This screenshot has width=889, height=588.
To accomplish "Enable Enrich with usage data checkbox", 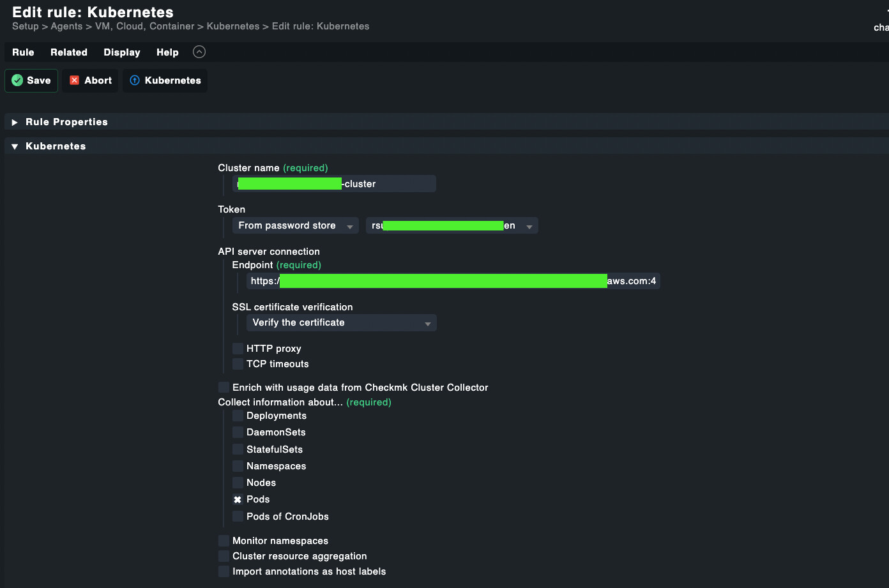I will 224,388.
